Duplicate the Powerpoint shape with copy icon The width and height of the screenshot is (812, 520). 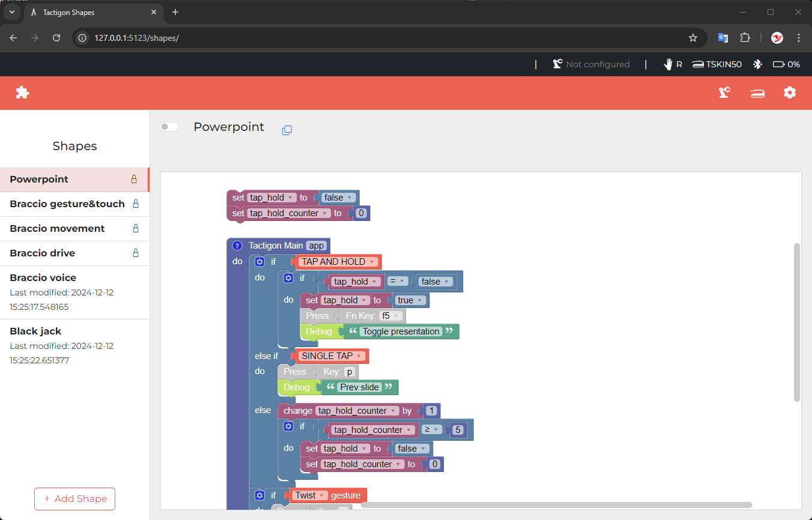[x=287, y=130]
